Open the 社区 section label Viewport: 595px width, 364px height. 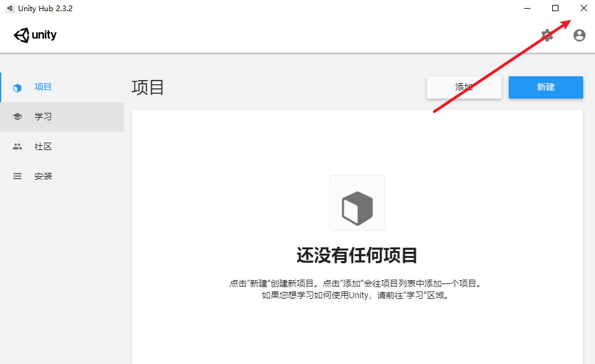43,147
